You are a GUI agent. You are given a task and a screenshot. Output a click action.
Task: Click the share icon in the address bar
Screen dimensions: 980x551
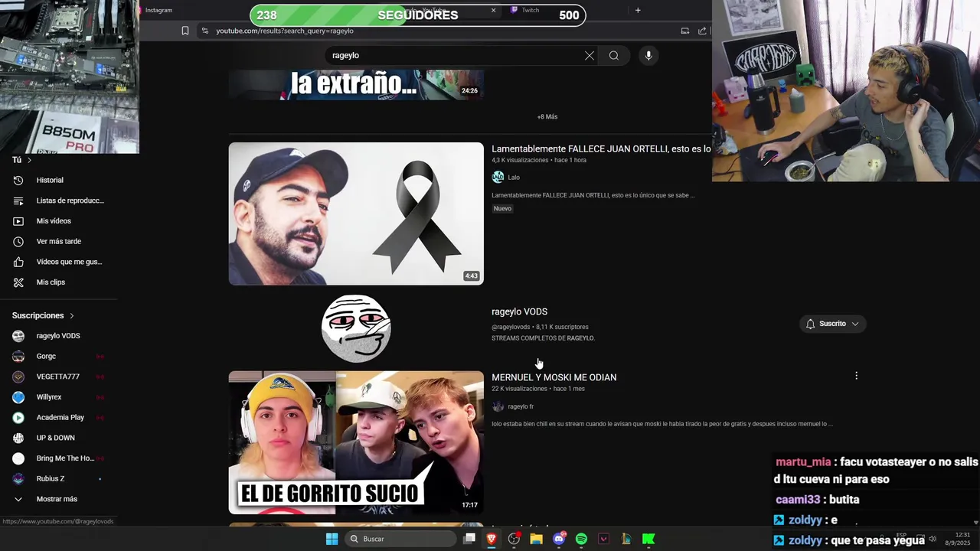tap(702, 31)
